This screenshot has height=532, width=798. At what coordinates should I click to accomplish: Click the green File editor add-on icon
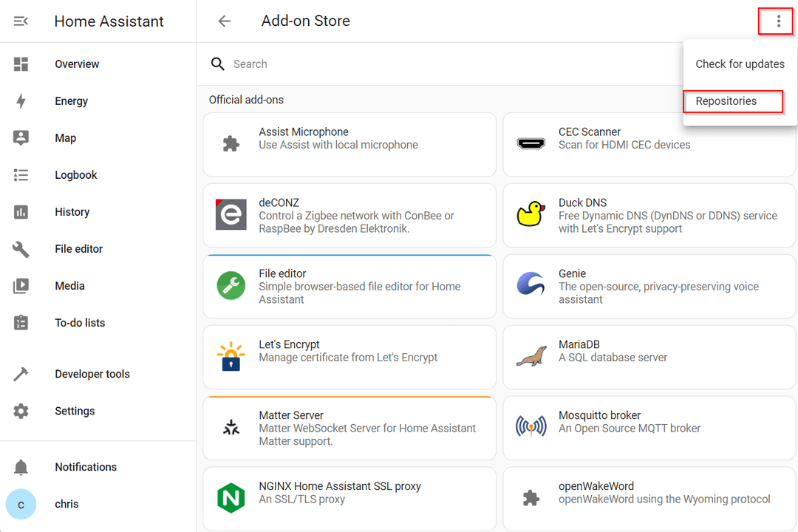click(231, 286)
